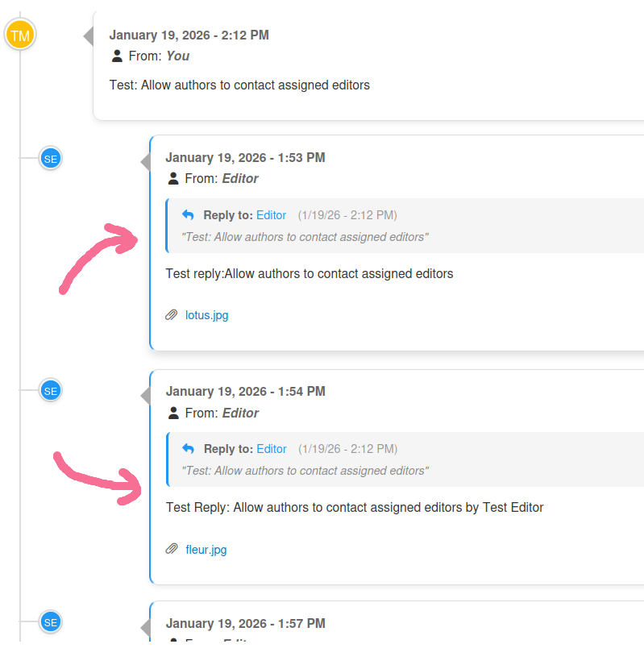Click the January 19, 2026 - 2:12 PM timestamp

pos(189,35)
